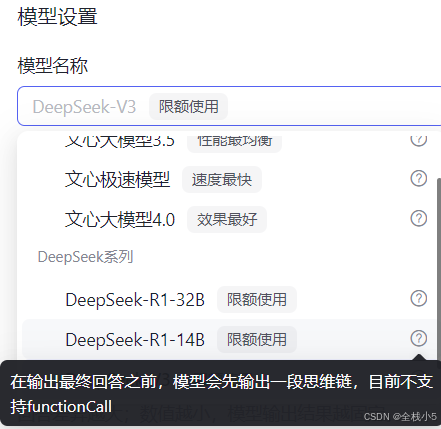Image resolution: width=441 pixels, height=429 pixels.
Task: Choose DeepSeek-R1-14B model
Action: (x=229, y=339)
